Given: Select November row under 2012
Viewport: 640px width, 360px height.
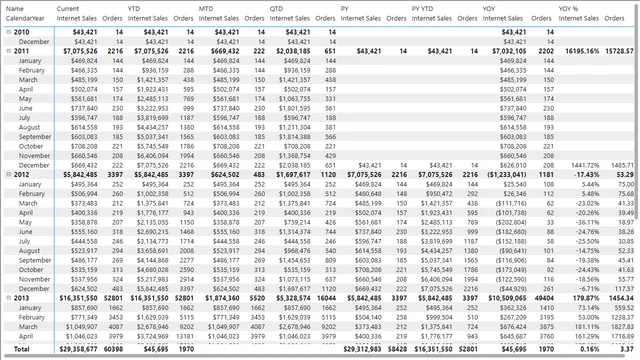Looking at the screenshot, I should pyautogui.click(x=34, y=279).
